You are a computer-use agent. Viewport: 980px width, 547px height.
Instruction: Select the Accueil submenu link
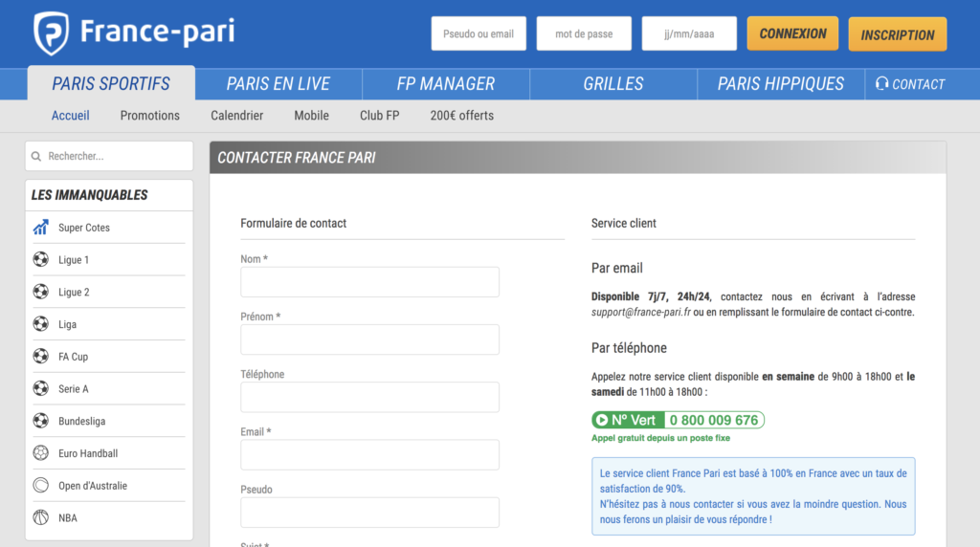tap(71, 116)
